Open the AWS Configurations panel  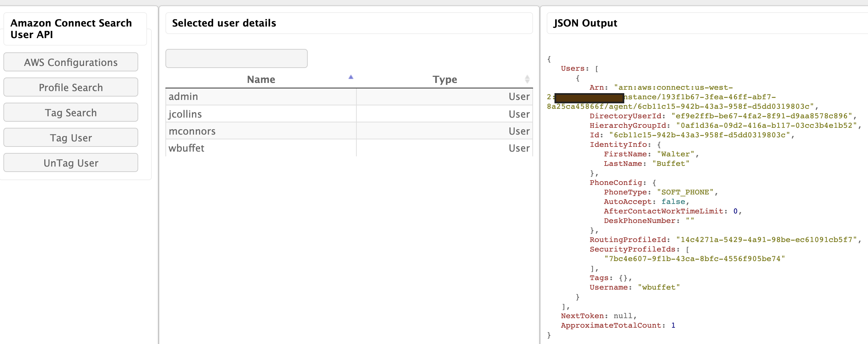[x=71, y=62]
